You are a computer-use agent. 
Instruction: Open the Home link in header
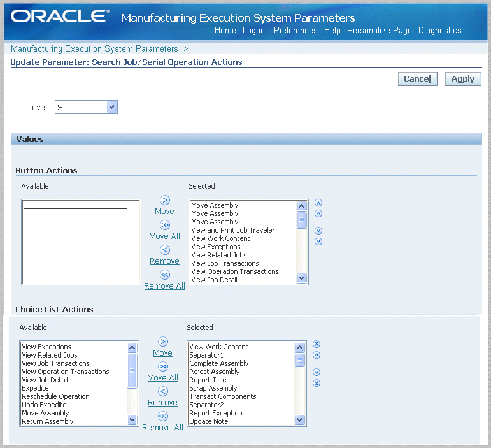pyautogui.click(x=225, y=31)
